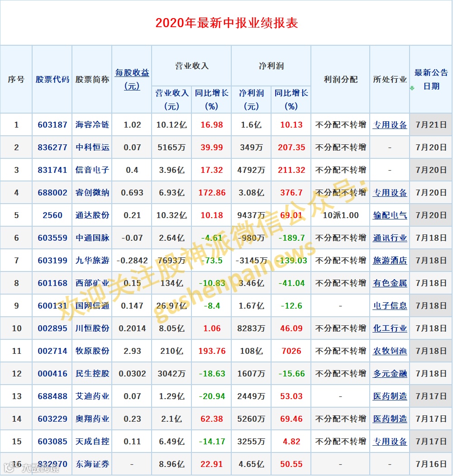
Task: Click the 210亿 revenue cell for 牧原股份
Action: pos(172,351)
